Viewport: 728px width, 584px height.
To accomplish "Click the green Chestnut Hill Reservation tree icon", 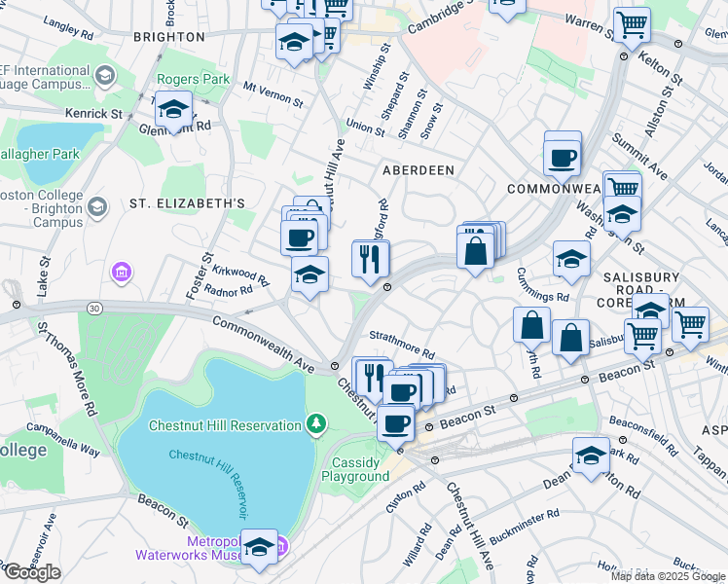I will click(315, 424).
